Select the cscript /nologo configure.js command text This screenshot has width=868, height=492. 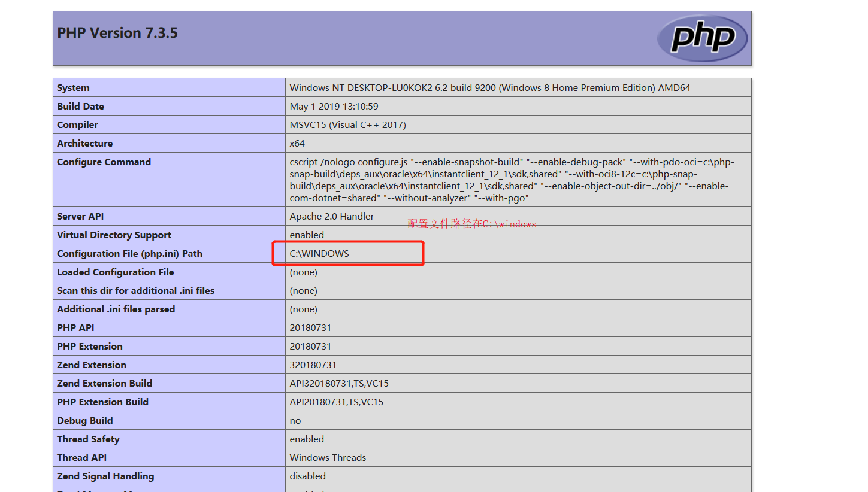pos(512,180)
